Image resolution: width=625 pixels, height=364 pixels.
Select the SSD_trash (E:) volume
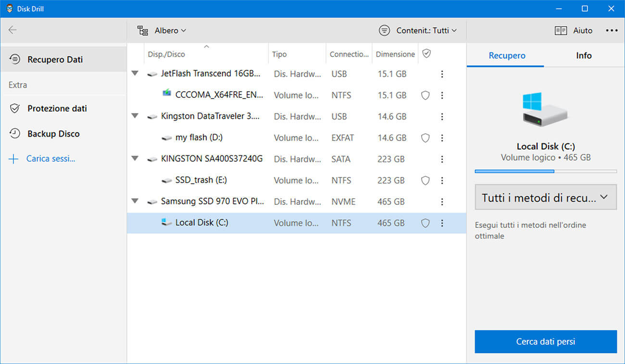point(297,180)
